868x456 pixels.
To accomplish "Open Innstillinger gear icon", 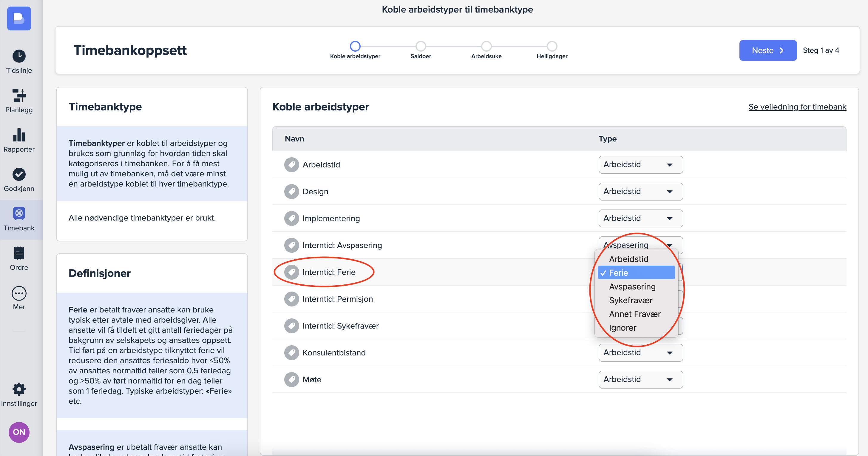I will click(x=19, y=389).
